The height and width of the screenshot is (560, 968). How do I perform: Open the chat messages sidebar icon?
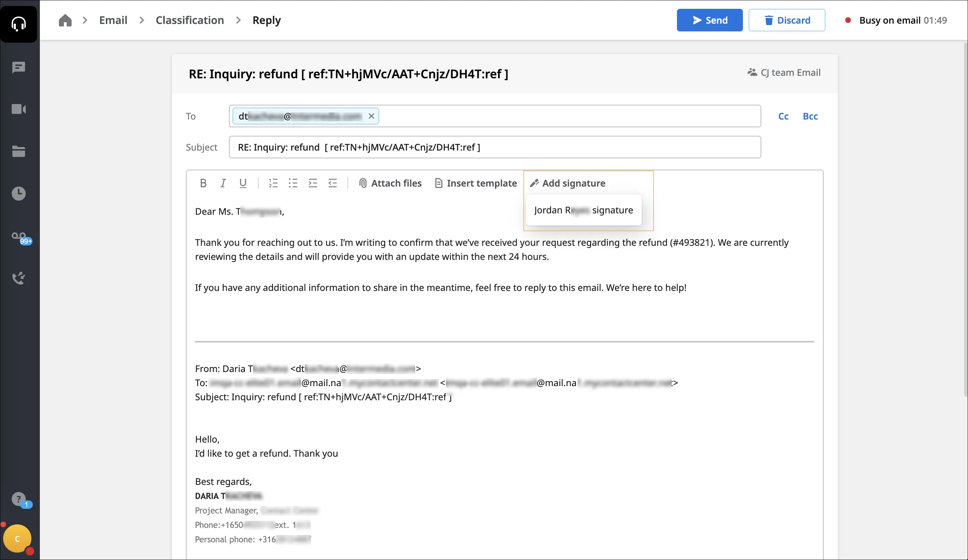(18, 67)
